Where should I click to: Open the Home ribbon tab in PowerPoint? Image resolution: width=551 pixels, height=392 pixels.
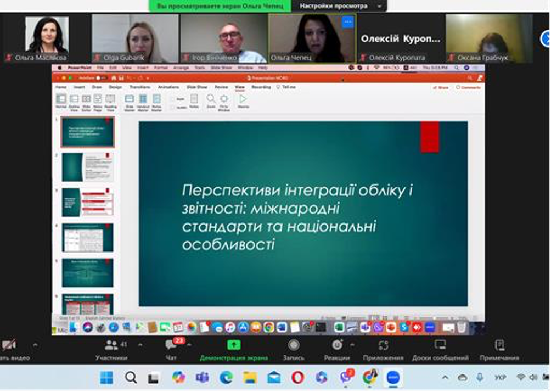(x=61, y=87)
